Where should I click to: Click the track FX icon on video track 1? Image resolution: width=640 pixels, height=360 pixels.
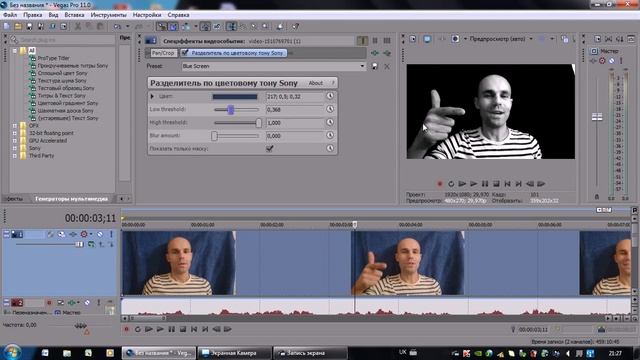tap(73, 234)
